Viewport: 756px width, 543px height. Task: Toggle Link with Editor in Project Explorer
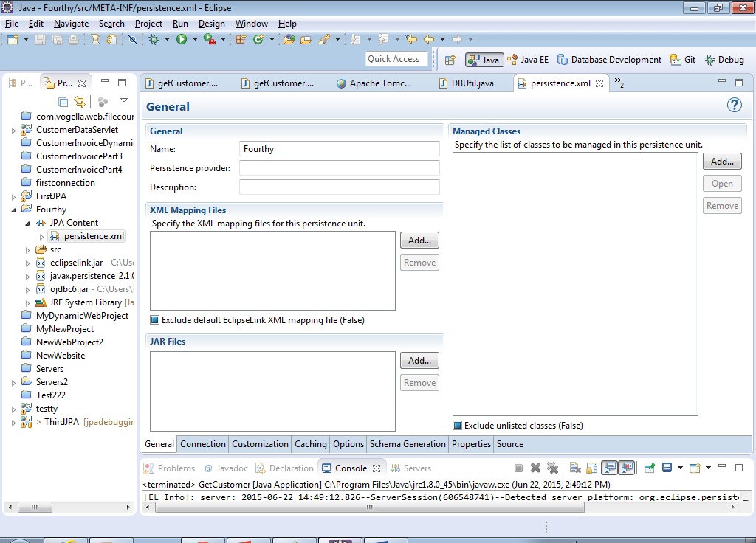(x=79, y=102)
